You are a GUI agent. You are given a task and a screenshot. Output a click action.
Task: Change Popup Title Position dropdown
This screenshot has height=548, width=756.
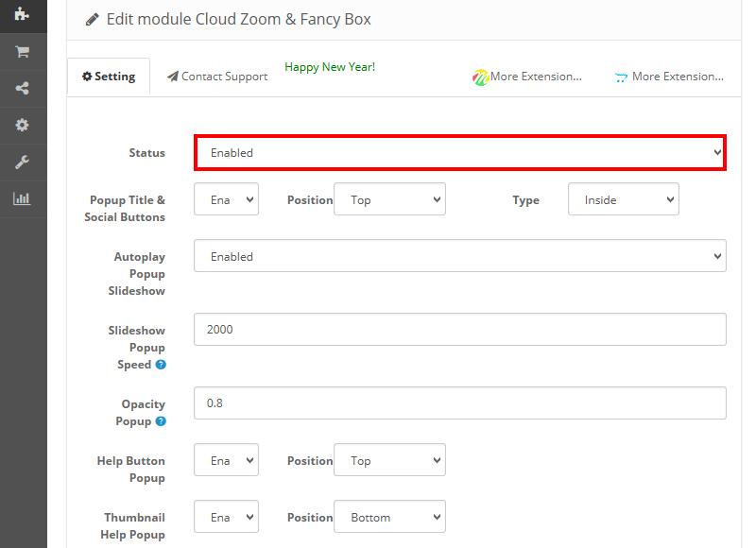(x=389, y=199)
